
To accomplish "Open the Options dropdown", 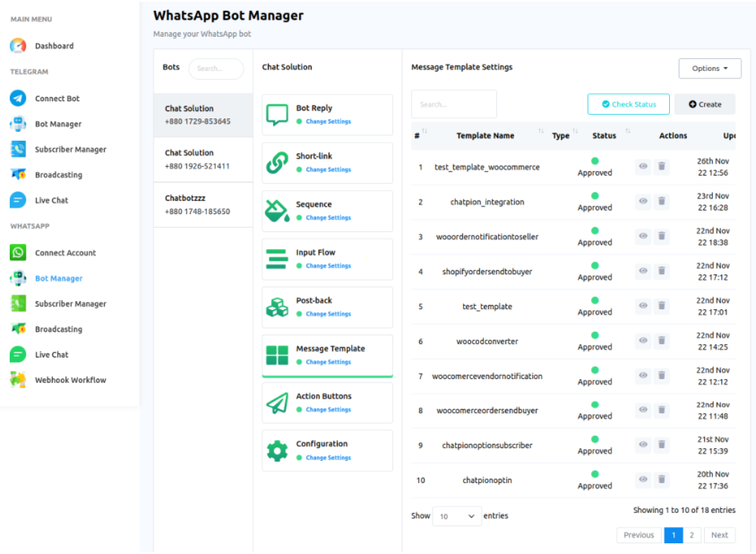I will tap(709, 68).
